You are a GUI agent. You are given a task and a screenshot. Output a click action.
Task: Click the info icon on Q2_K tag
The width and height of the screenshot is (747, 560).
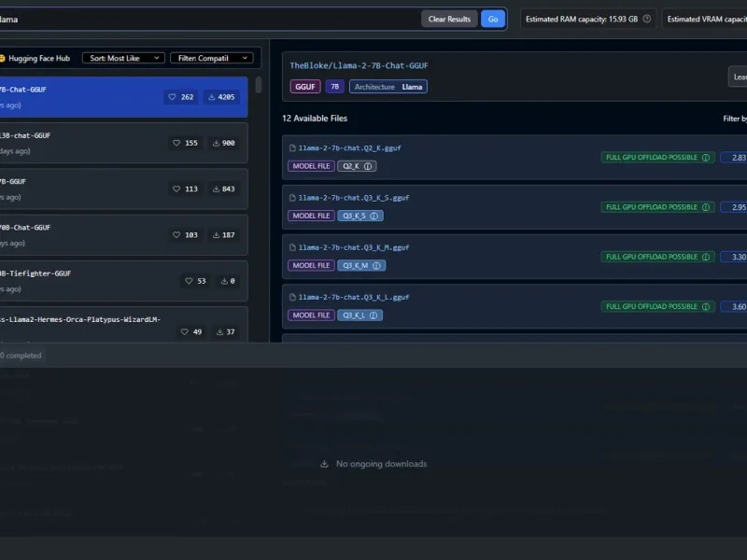(x=368, y=166)
